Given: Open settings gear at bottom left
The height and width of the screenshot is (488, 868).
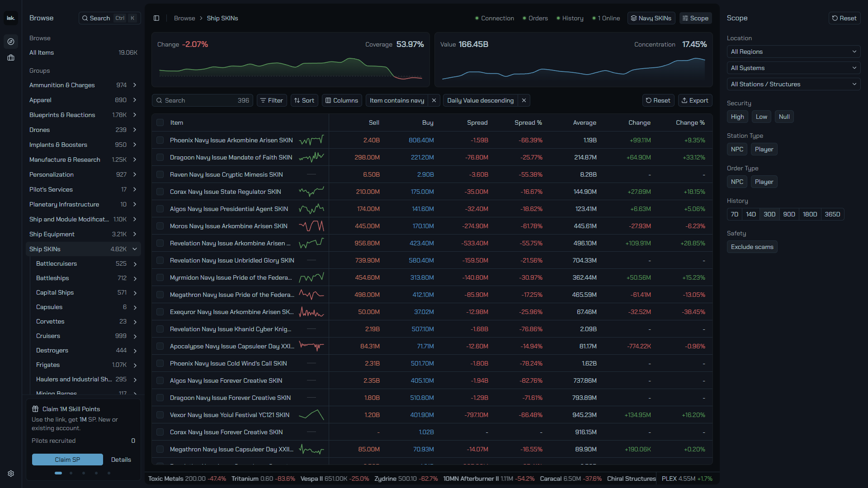Looking at the screenshot, I should pos(11,474).
